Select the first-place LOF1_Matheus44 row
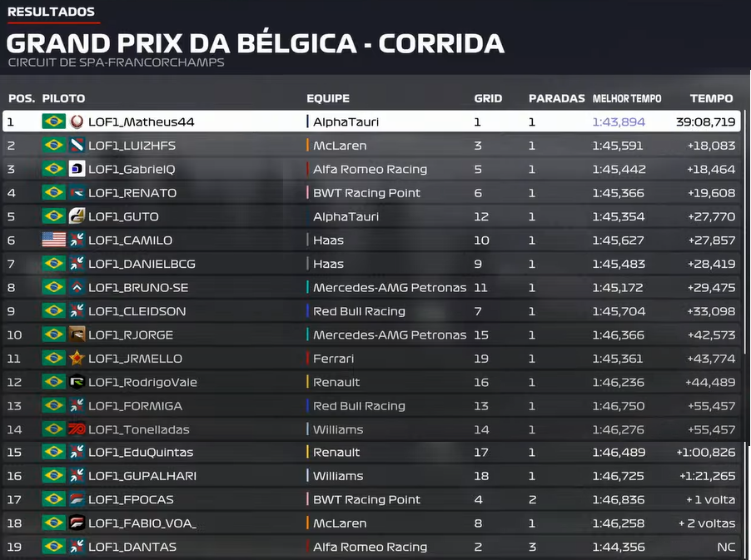The width and height of the screenshot is (751, 560). 371,121
